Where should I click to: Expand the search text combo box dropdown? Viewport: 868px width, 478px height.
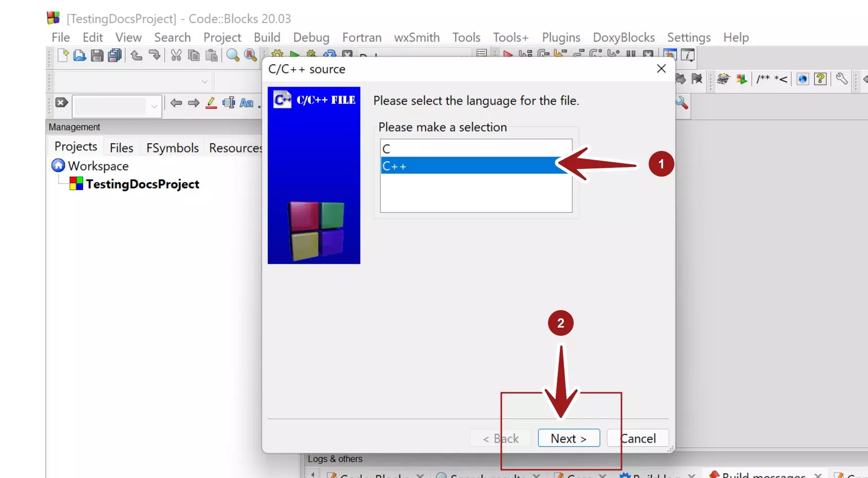154,106
